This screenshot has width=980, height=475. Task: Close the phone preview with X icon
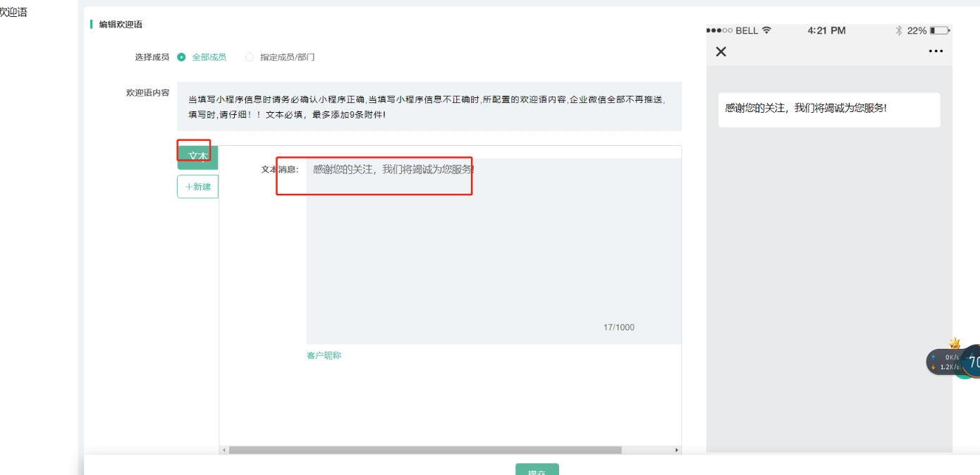point(721,51)
